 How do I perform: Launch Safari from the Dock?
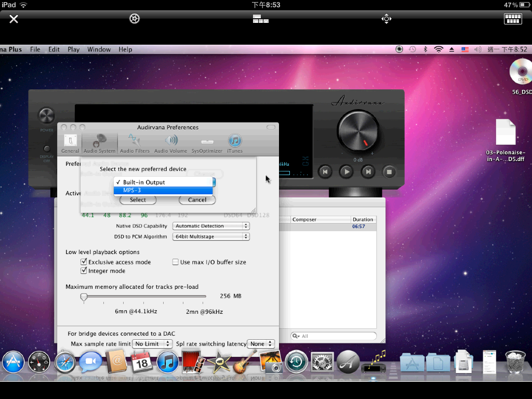[65, 362]
